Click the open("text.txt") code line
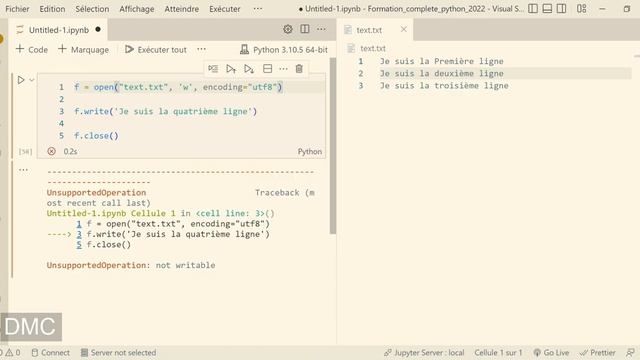This screenshot has width=640, height=360. click(178, 87)
